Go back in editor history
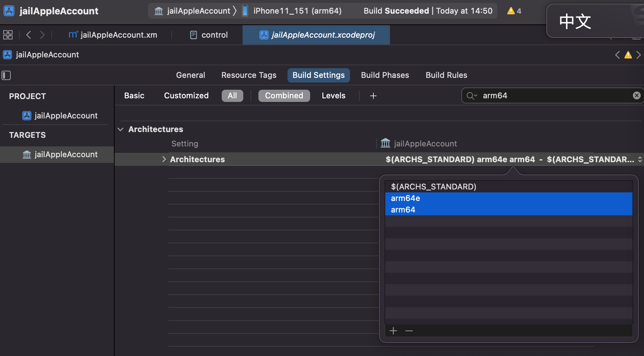The image size is (644, 356). (29, 35)
